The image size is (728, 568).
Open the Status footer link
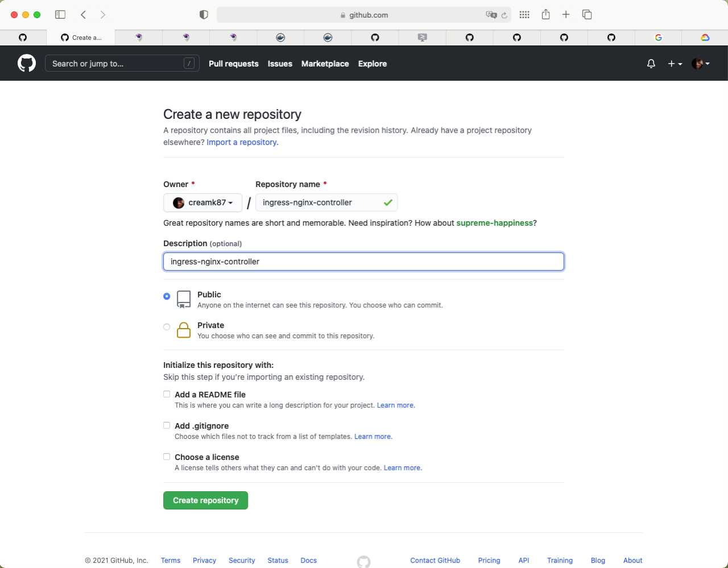click(x=278, y=561)
